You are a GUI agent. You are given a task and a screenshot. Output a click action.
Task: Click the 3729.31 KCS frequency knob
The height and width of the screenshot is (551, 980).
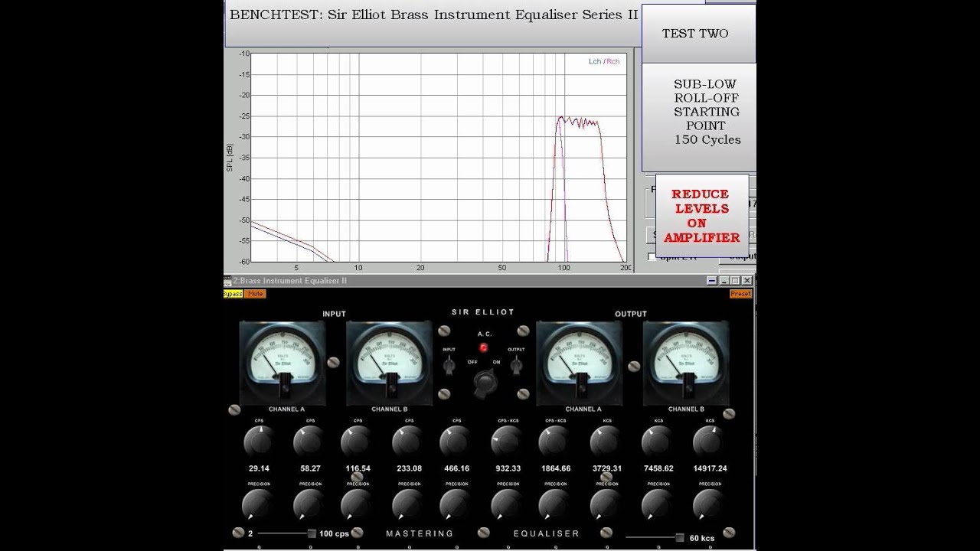(606, 442)
